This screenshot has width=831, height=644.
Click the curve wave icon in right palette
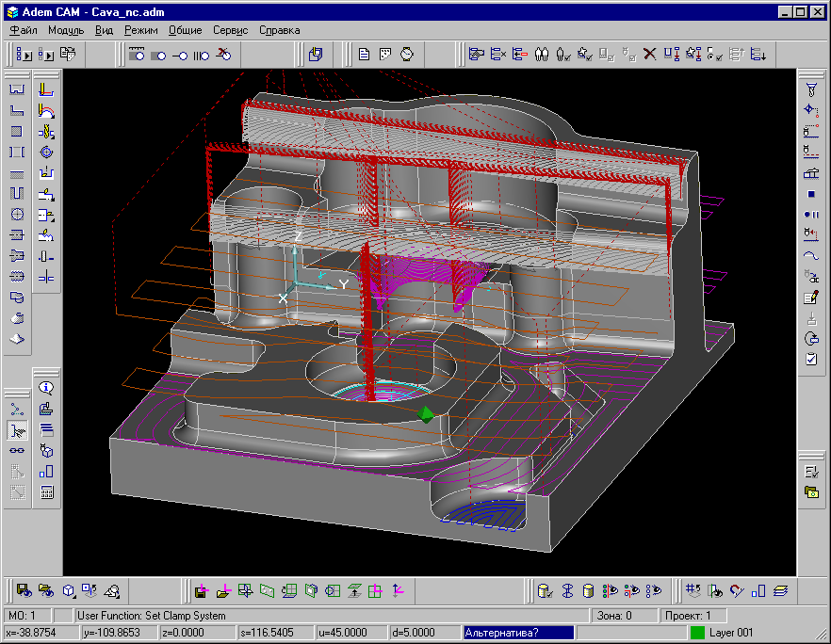[811, 256]
